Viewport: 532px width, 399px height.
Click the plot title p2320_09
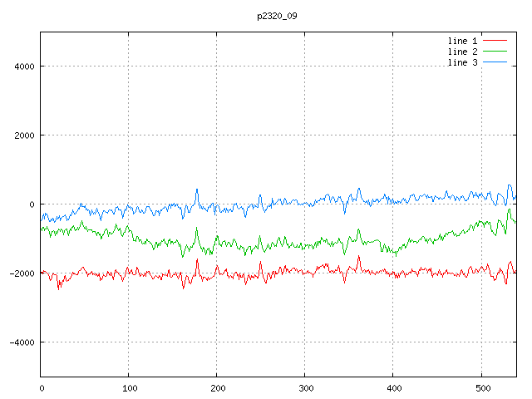[x=278, y=16]
